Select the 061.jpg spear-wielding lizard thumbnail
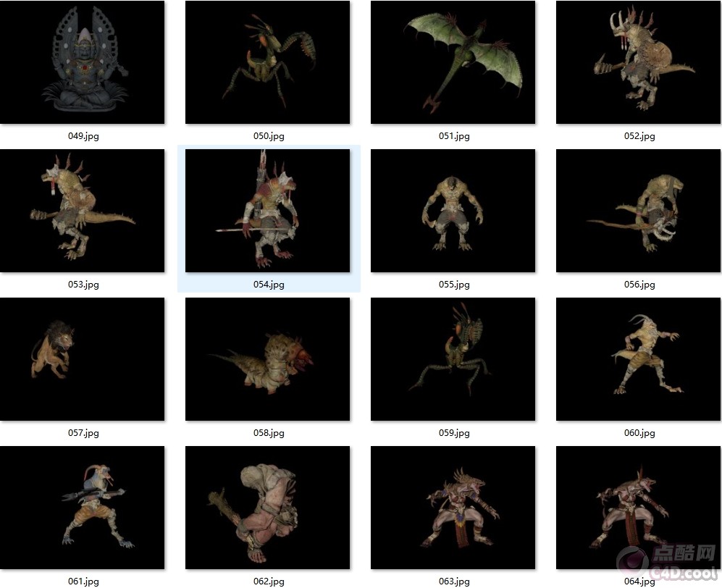Screen dimensions: 722x588 (x=82, y=508)
